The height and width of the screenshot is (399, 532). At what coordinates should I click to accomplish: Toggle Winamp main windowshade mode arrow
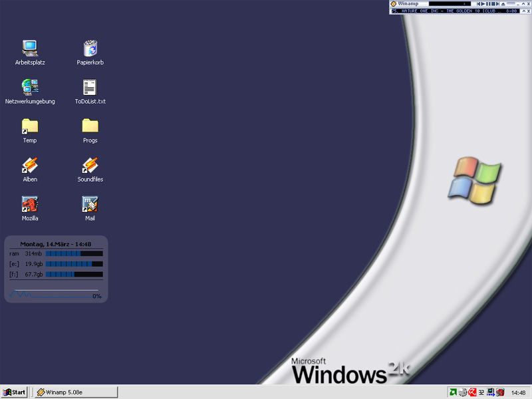pyautogui.click(x=523, y=4)
